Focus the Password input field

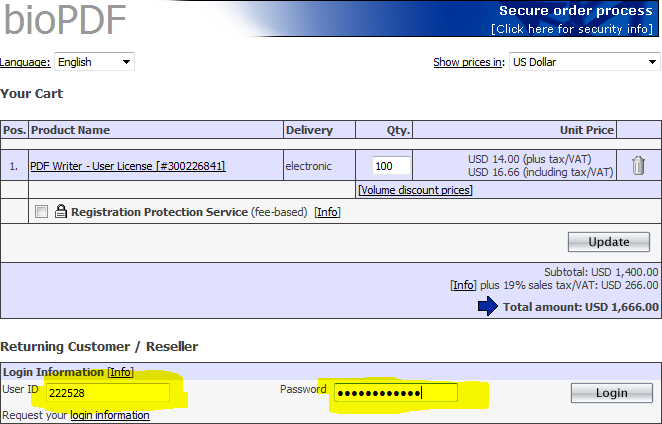pyautogui.click(x=396, y=393)
